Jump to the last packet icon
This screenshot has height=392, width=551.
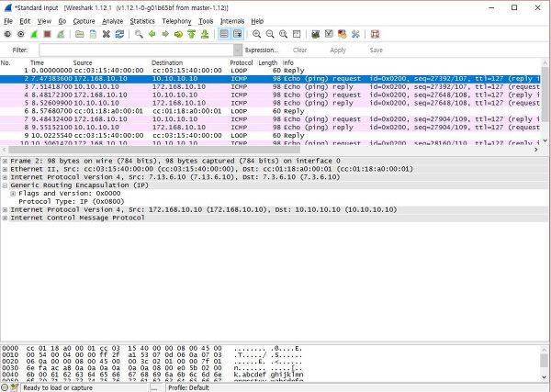(205, 34)
